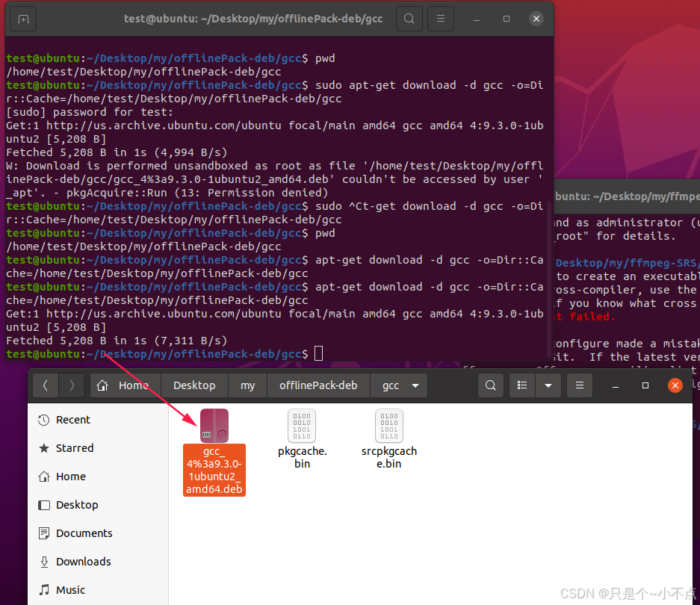Open Downloads in the sidebar
This screenshot has width=700, height=605.
98,562
